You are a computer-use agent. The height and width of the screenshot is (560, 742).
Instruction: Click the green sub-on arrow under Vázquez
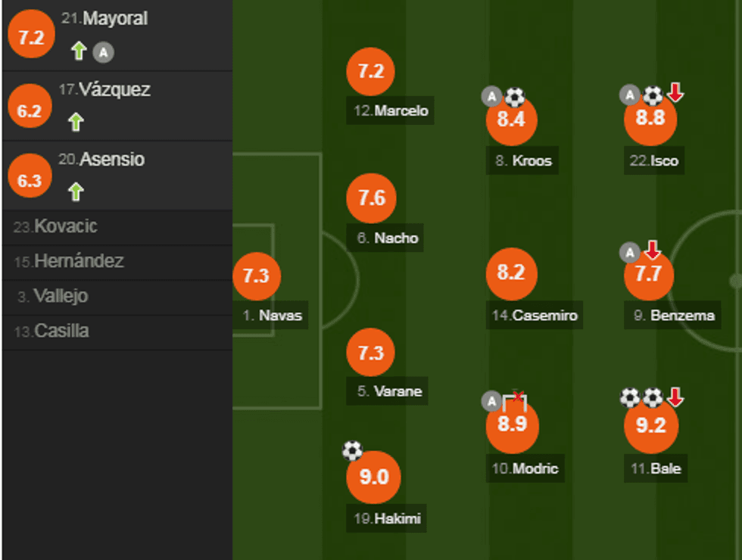[x=75, y=122]
